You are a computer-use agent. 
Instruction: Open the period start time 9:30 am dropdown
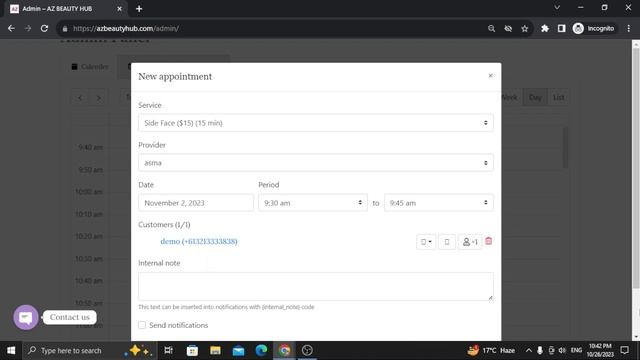(313, 203)
